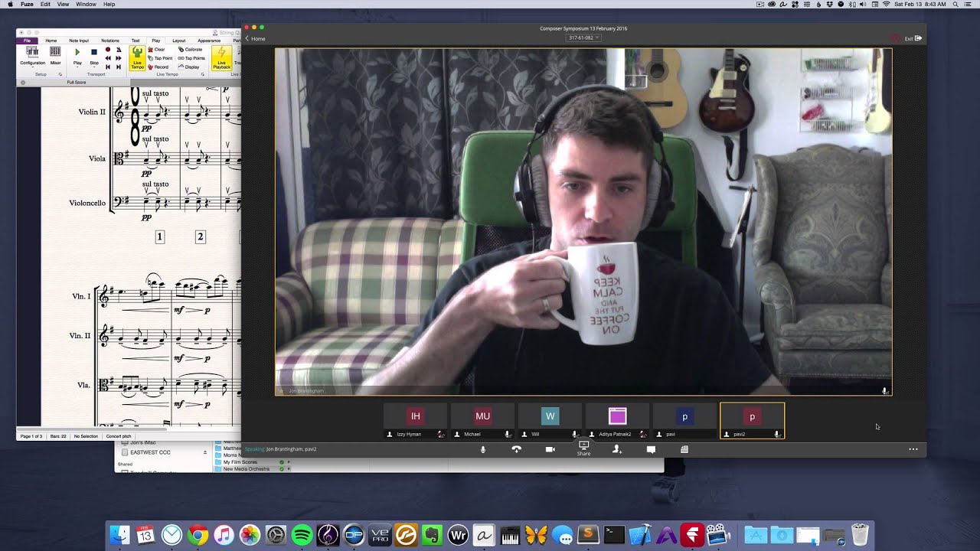Open the File tab in Sibelius

click(x=27, y=41)
